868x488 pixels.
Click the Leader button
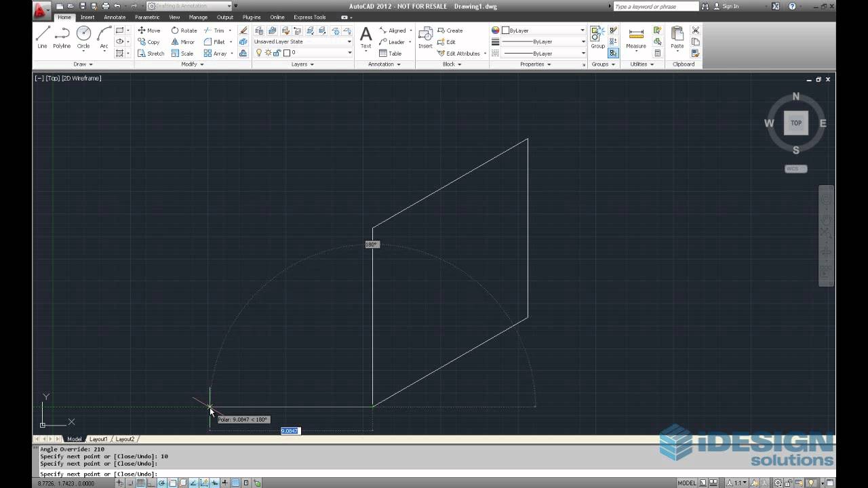[392, 42]
